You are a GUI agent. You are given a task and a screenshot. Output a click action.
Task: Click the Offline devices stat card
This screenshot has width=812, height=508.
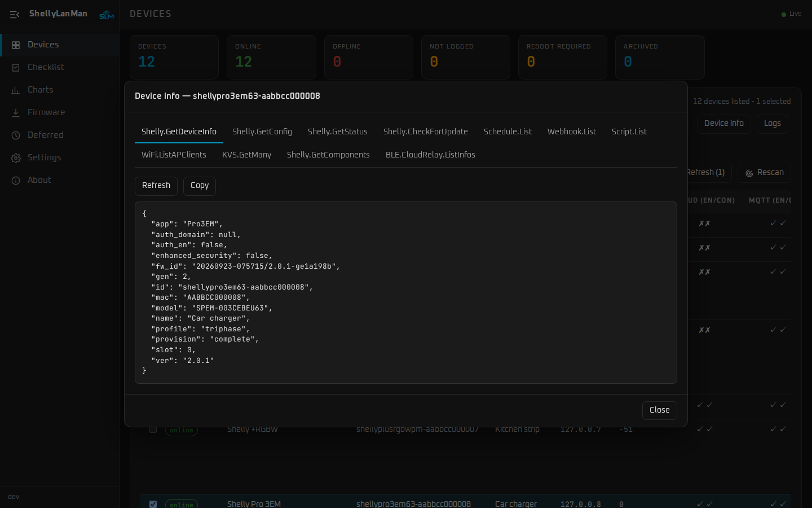(x=369, y=57)
